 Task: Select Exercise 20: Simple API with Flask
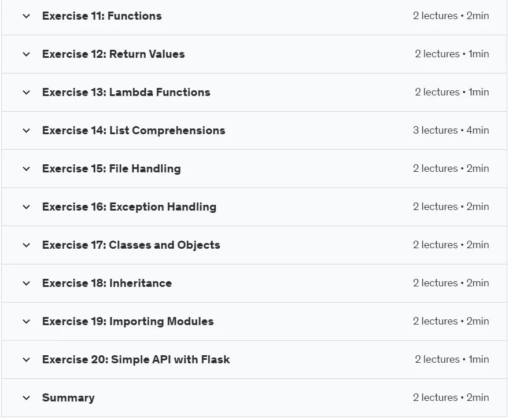click(136, 360)
